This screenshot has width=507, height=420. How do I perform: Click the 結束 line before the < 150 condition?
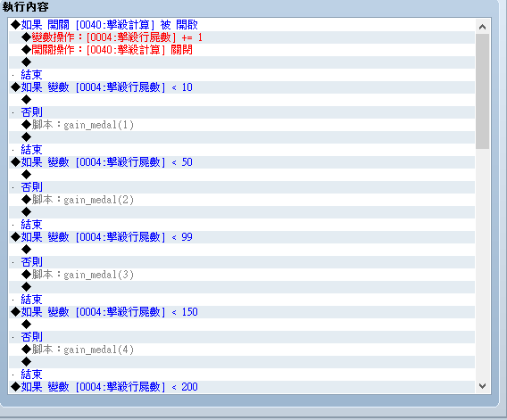click(x=242, y=300)
